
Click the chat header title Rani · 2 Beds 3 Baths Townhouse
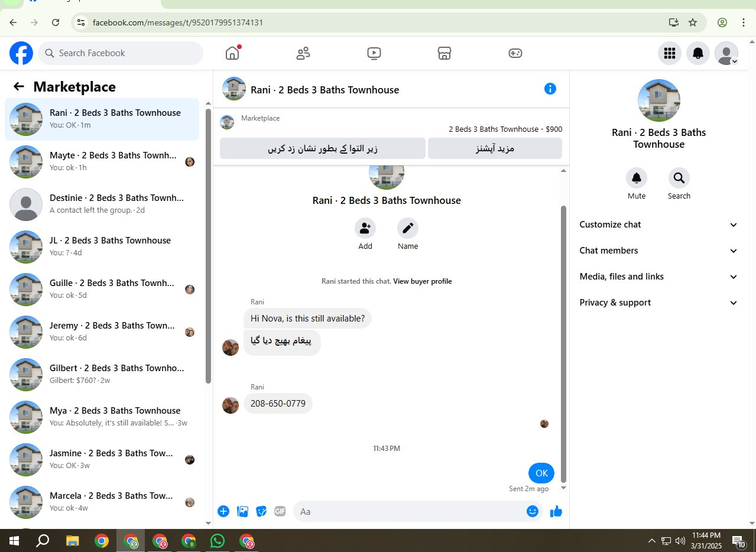(x=325, y=90)
